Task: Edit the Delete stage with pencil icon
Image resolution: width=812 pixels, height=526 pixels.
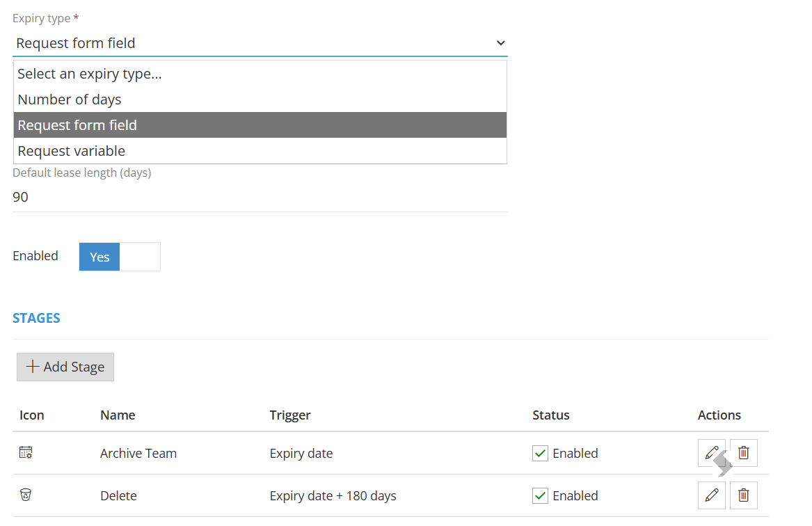Action: click(711, 495)
